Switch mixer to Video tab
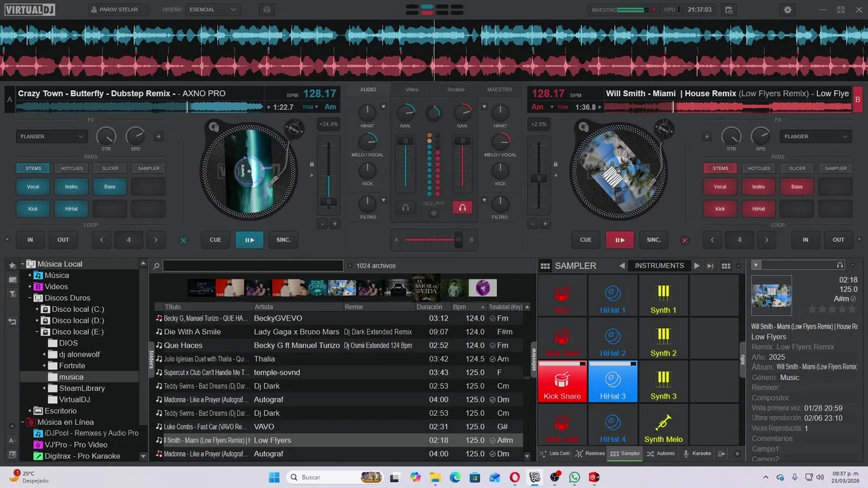Screen dimensions: 868x488 [412, 89]
